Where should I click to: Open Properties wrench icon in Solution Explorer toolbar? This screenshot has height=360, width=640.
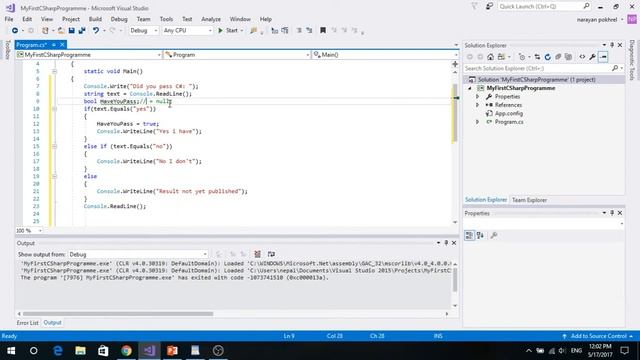coord(593,57)
